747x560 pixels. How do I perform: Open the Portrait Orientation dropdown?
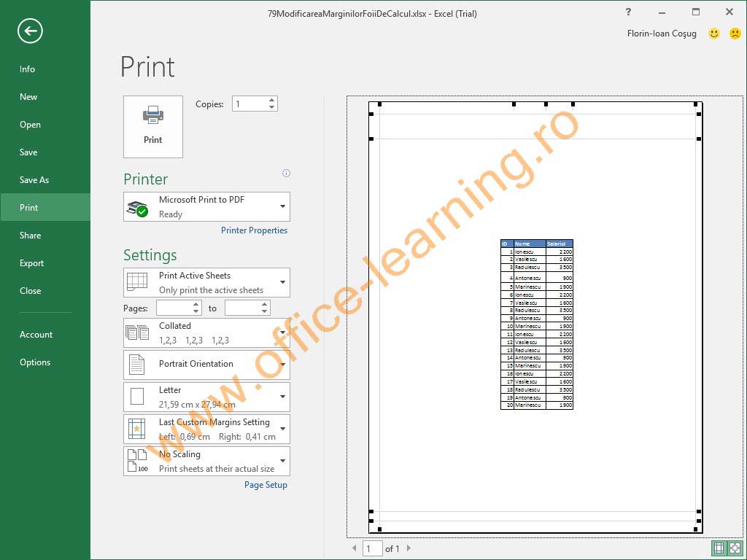click(206, 365)
